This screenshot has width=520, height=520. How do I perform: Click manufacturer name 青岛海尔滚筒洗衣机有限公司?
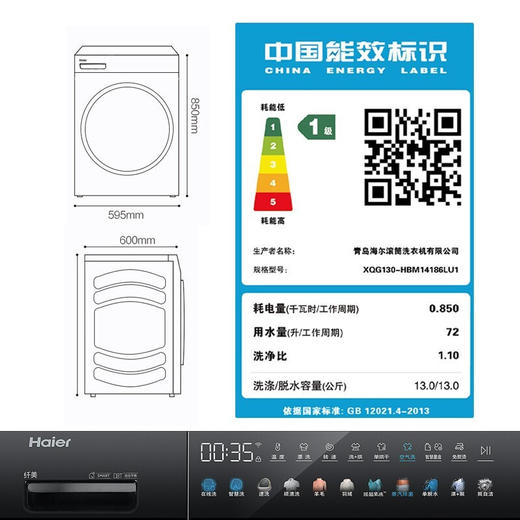pyautogui.click(x=406, y=251)
